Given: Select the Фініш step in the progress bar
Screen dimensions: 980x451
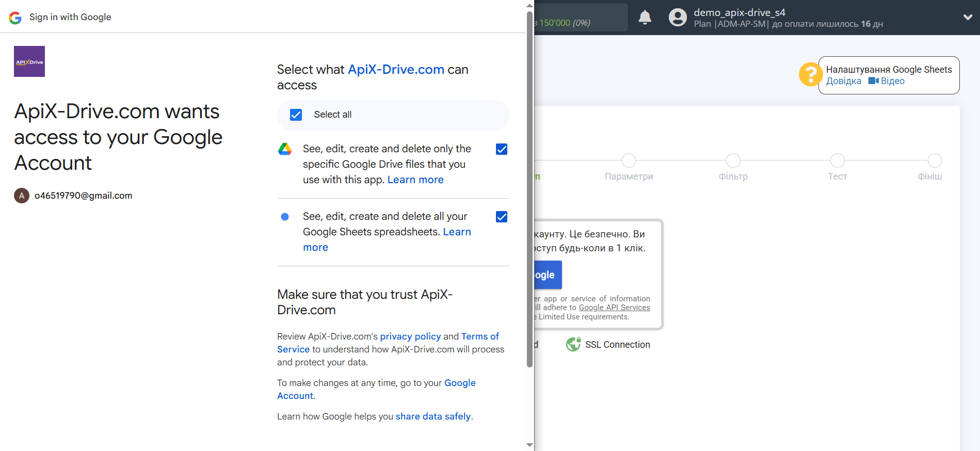Looking at the screenshot, I should point(934,160).
